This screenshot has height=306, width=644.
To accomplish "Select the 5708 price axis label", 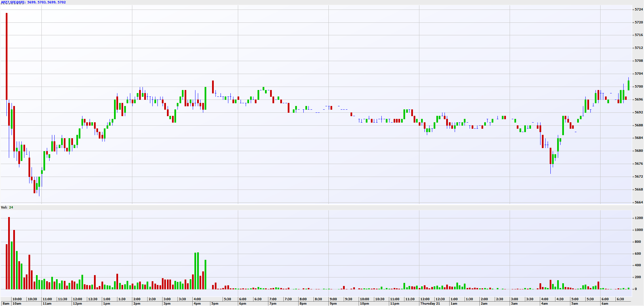I will [x=639, y=61].
